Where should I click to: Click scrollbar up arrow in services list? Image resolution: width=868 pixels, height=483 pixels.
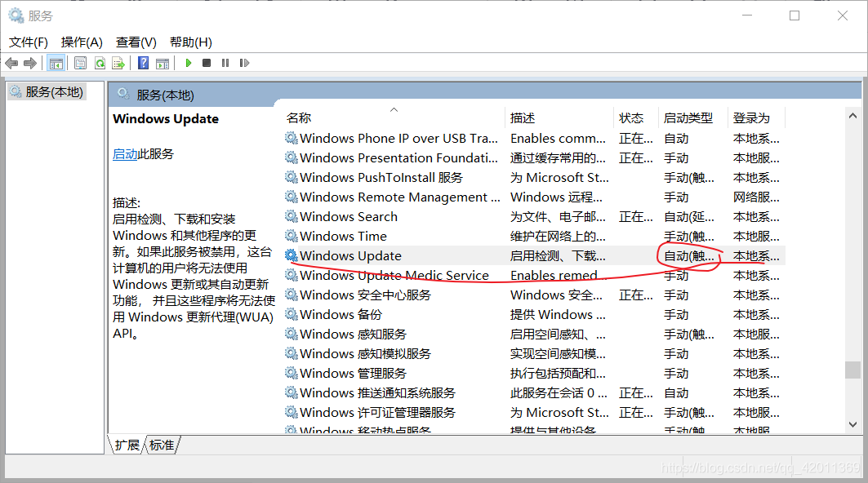[x=852, y=116]
